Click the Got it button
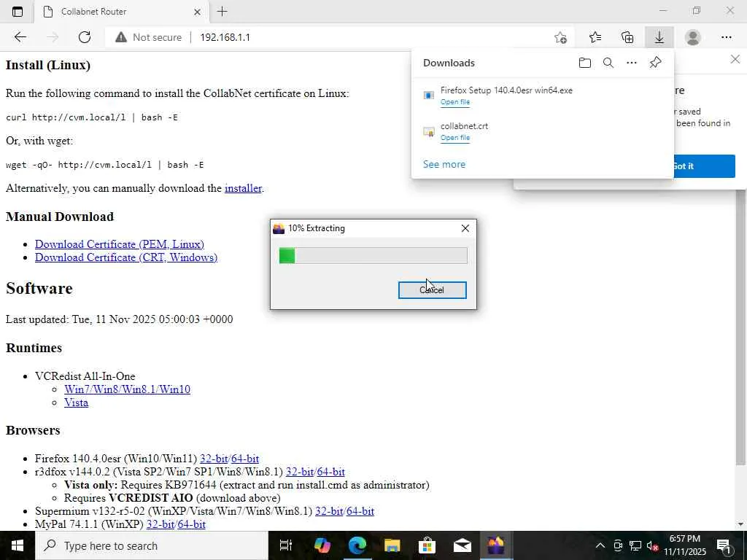 click(704, 166)
